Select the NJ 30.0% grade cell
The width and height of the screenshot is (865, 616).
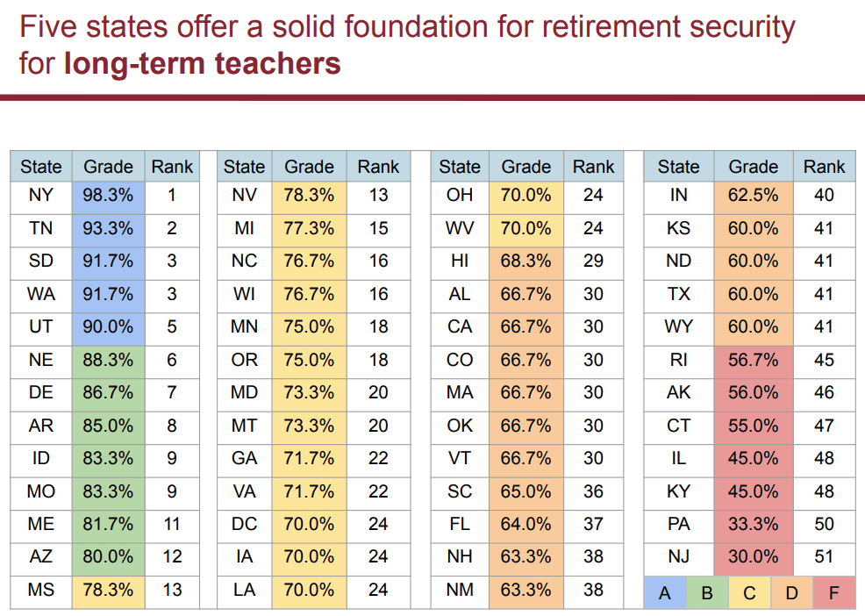754,556
